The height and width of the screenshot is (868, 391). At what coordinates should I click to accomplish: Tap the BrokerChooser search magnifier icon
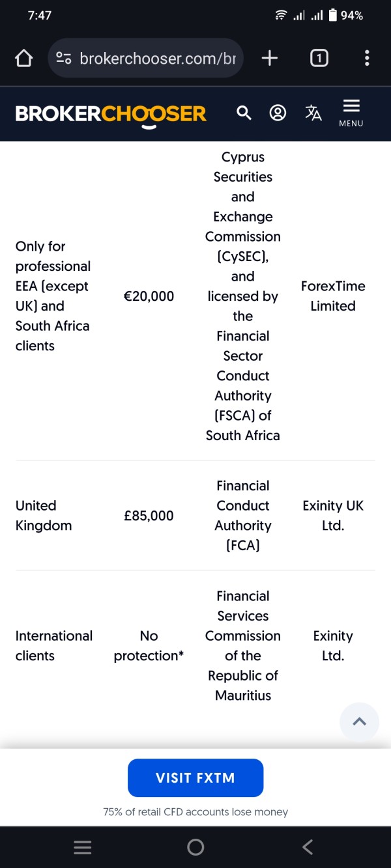pos(244,113)
